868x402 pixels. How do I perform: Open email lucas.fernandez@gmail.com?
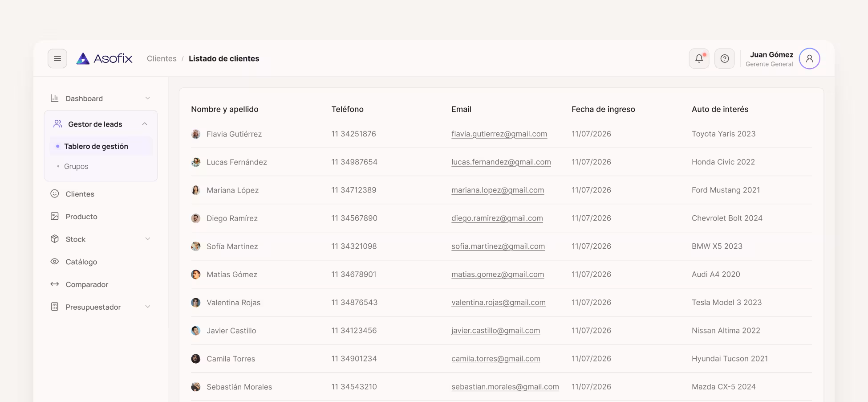click(501, 162)
